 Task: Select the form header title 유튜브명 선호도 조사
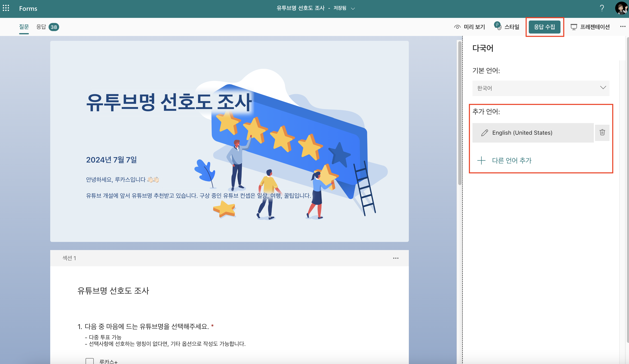[x=169, y=102]
